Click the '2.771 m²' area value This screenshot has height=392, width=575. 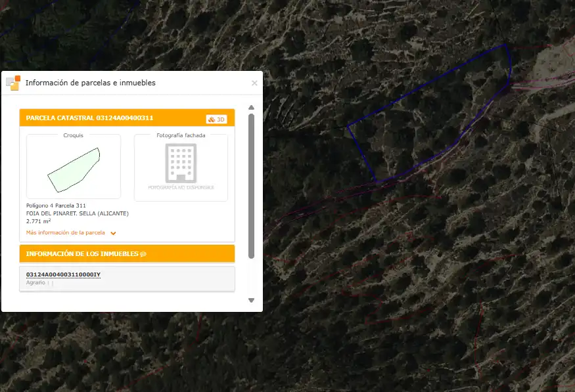[x=39, y=221]
